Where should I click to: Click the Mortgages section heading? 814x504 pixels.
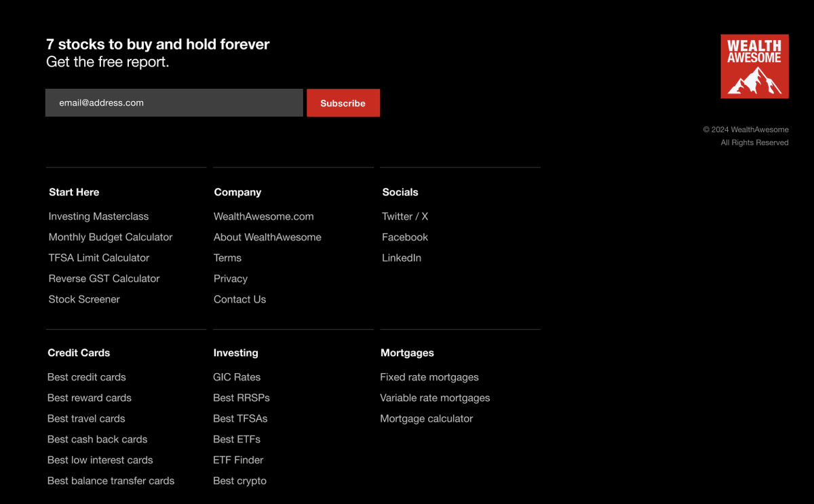tap(407, 353)
